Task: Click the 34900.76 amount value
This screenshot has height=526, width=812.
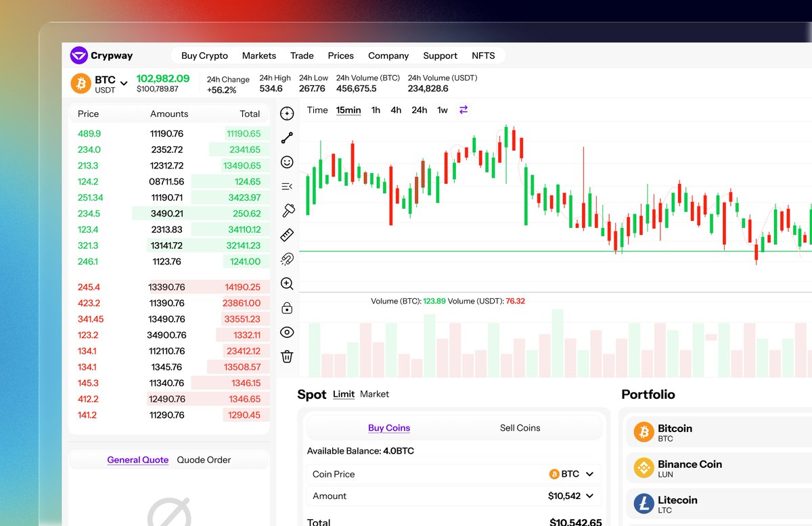Action: 166,335
